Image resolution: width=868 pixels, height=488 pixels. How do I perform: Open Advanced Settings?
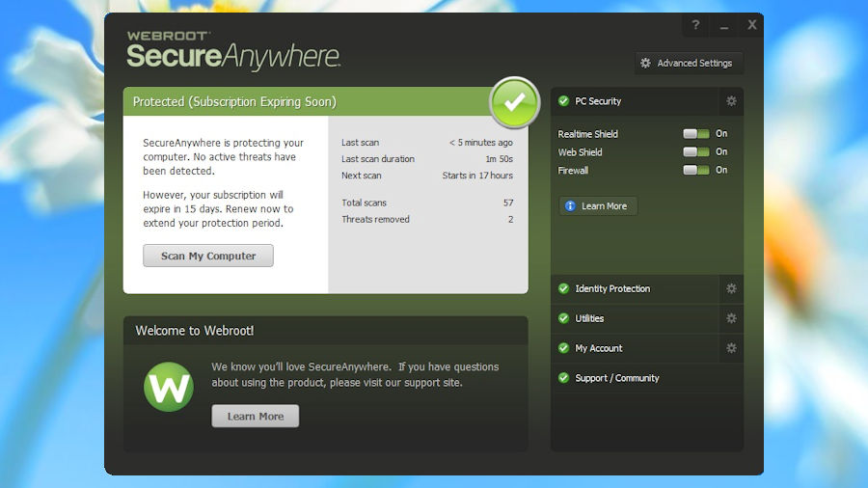point(689,63)
